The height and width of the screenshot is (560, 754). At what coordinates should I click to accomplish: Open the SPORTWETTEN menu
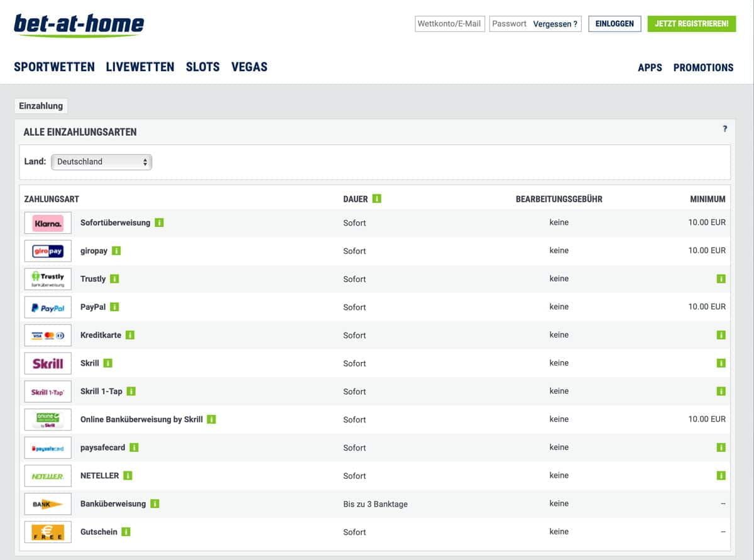pos(54,67)
